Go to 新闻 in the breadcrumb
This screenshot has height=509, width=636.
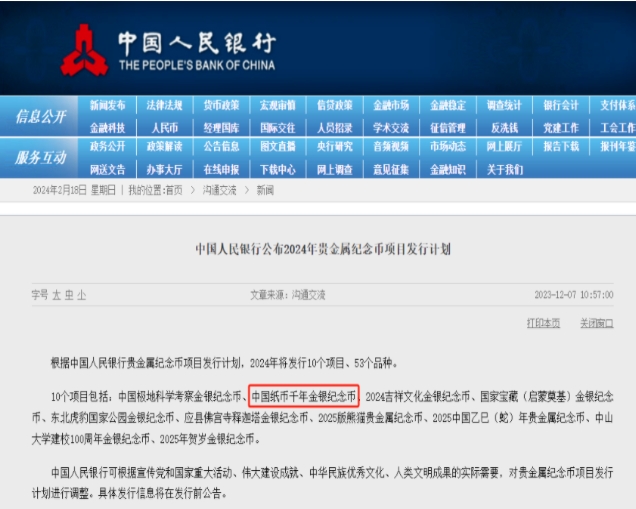coord(265,190)
